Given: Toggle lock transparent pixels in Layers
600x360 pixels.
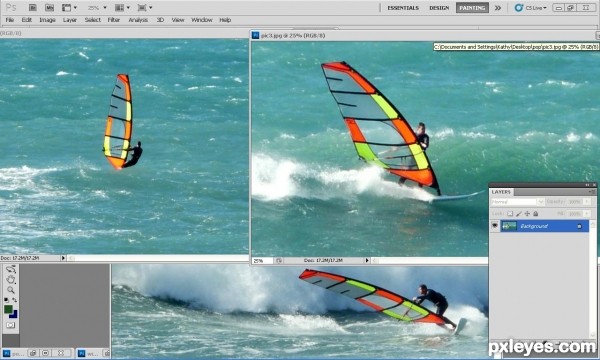Looking at the screenshot, I should [x=510, y=213].
